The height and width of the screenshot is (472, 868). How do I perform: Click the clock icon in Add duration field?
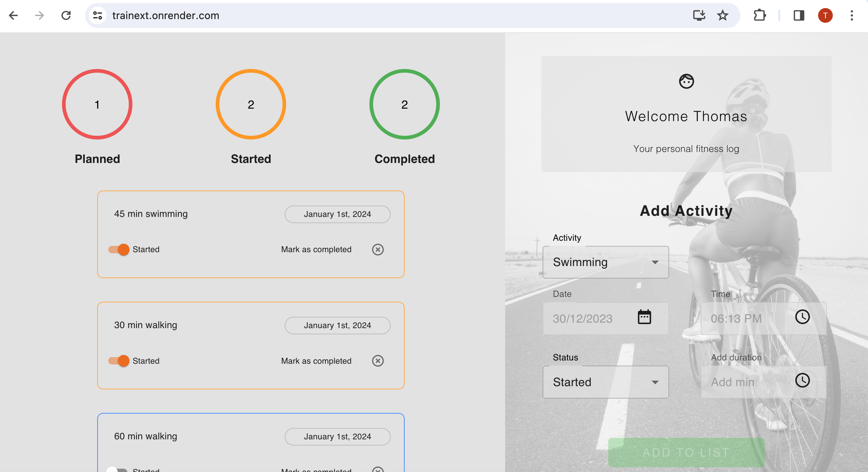click(x=802, y=381)
